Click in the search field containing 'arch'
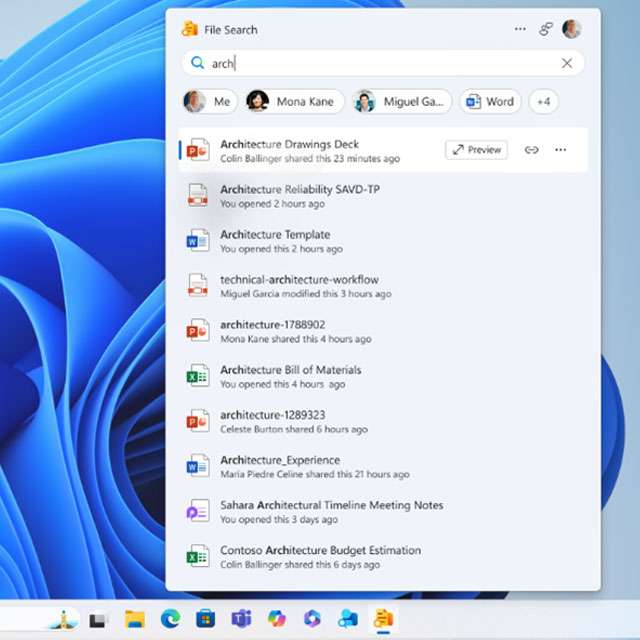 coord(380,63)
